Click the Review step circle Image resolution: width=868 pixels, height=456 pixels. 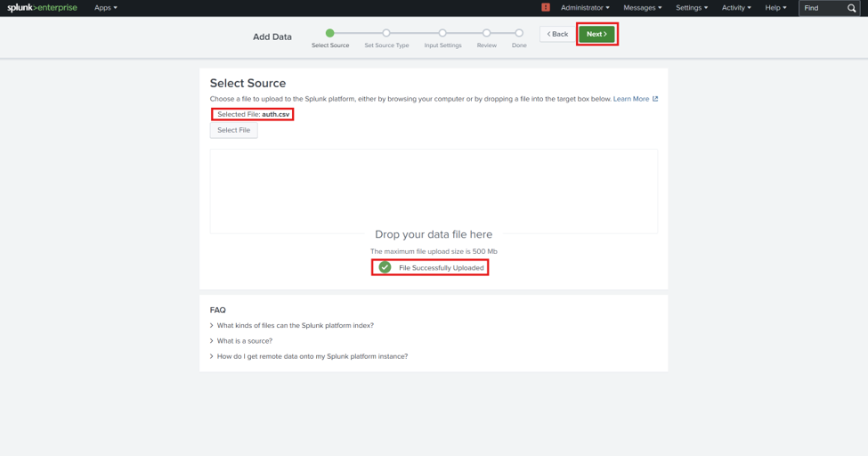486,33
